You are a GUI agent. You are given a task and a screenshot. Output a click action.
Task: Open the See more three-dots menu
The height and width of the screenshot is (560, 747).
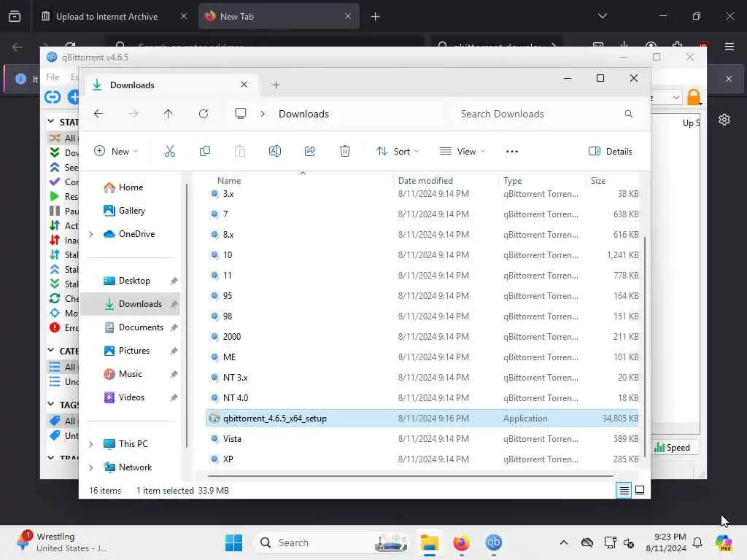(511, 152)
